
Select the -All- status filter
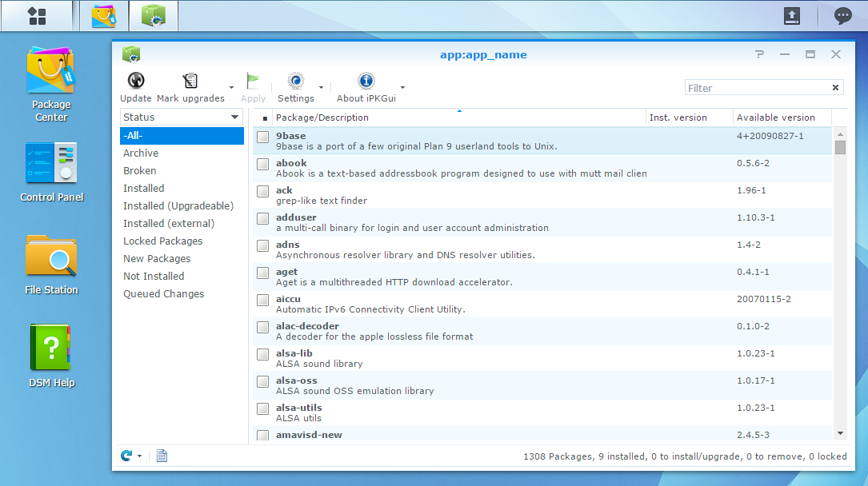[x=182, y=135]
